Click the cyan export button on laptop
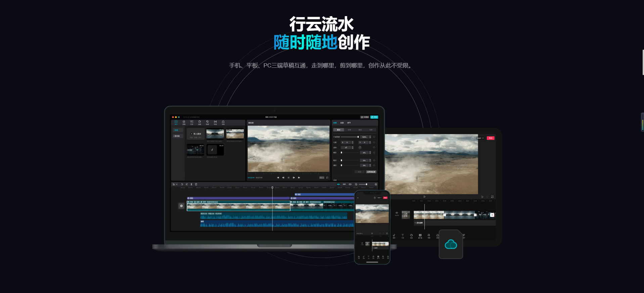 pos(374,117)
